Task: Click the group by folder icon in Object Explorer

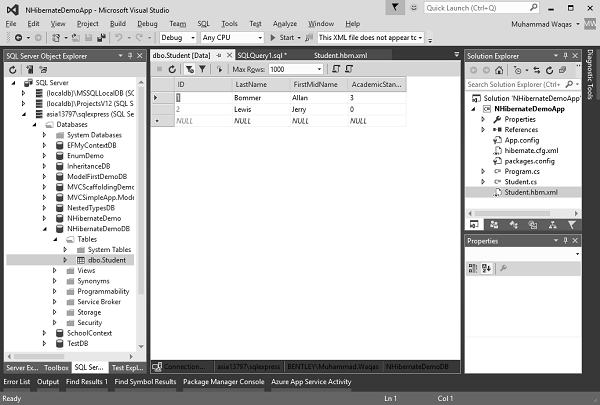Action: click(43, 70)
